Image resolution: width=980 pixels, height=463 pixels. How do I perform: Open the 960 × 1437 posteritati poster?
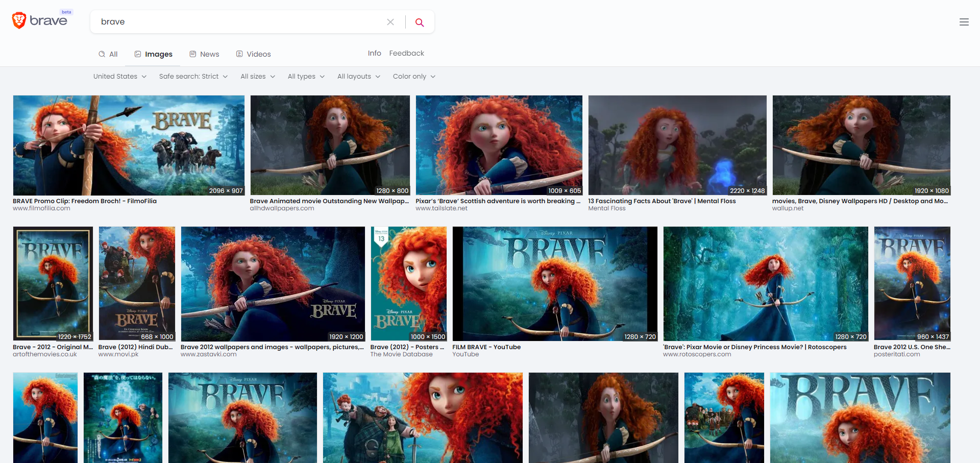point(912,284)
